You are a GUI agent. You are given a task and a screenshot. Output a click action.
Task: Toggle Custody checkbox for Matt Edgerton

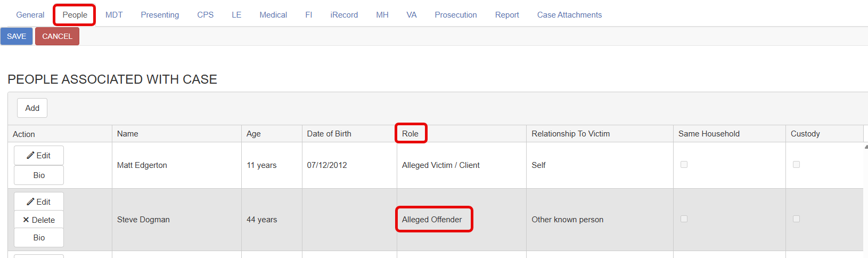coord(796,165)
